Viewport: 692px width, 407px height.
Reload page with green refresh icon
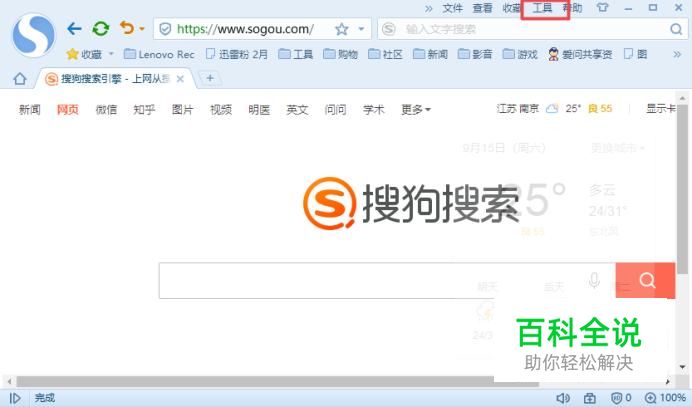pos(101,29)
